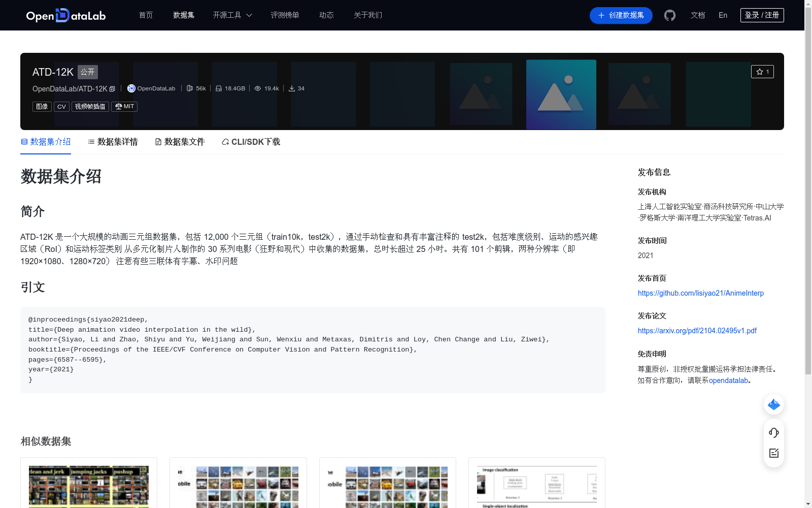Click the 56k file count icon
This screenshot has width=812, height=508.
[190, 88]
